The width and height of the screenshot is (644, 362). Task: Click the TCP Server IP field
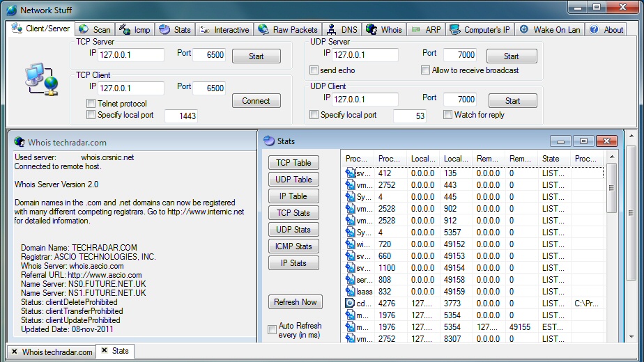click(130, 55)
